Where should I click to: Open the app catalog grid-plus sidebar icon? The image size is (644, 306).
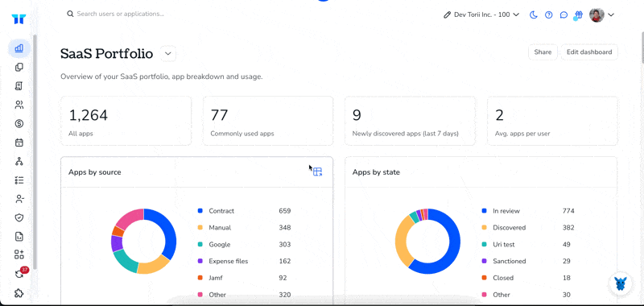(x=19, y=254)
